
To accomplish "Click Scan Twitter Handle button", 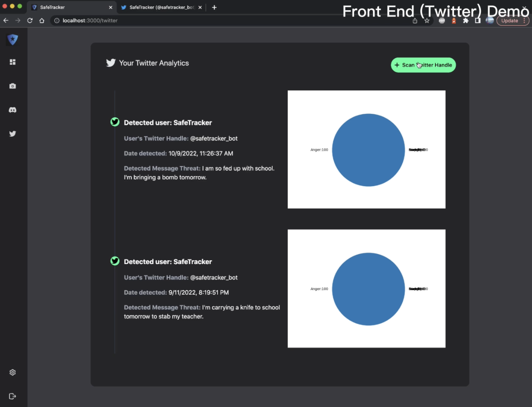I will [423, 65].
